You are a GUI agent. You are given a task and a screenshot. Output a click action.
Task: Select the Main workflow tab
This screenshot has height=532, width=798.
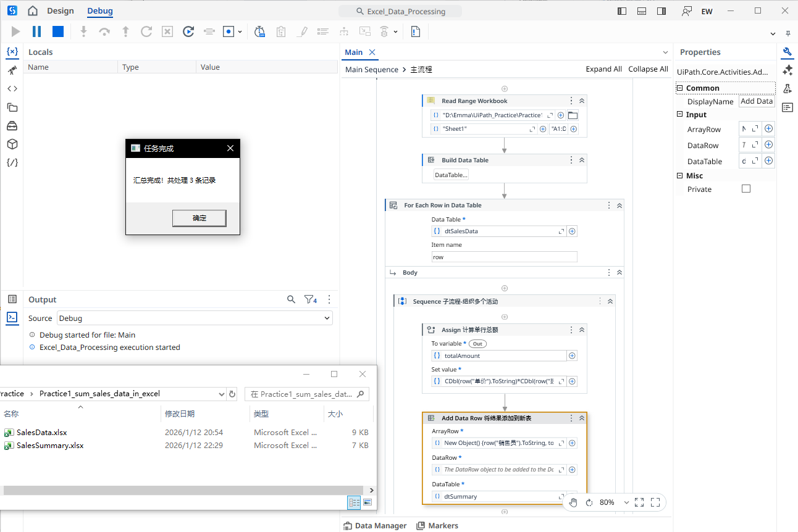point(354,52)
